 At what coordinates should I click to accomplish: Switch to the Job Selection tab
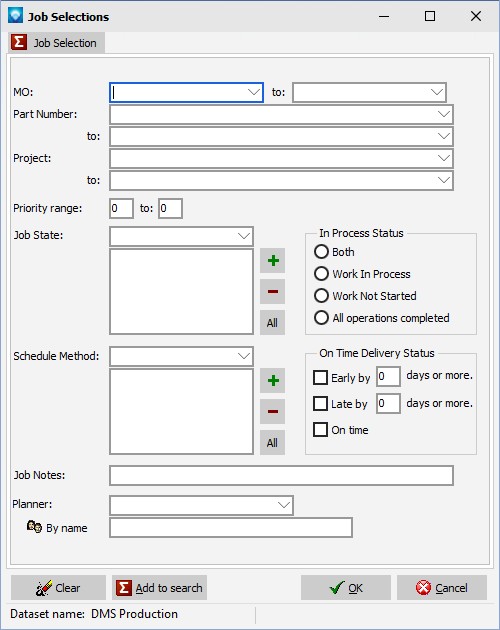tap(56, 43)
